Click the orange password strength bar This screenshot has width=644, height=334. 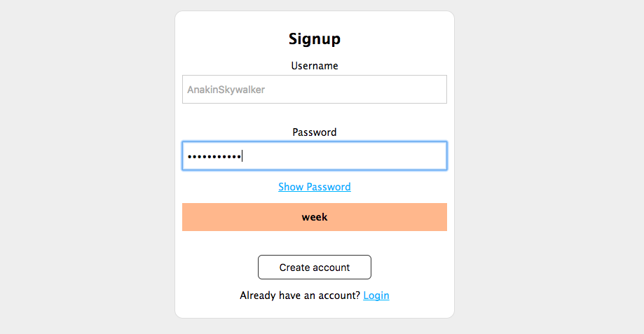314,217
